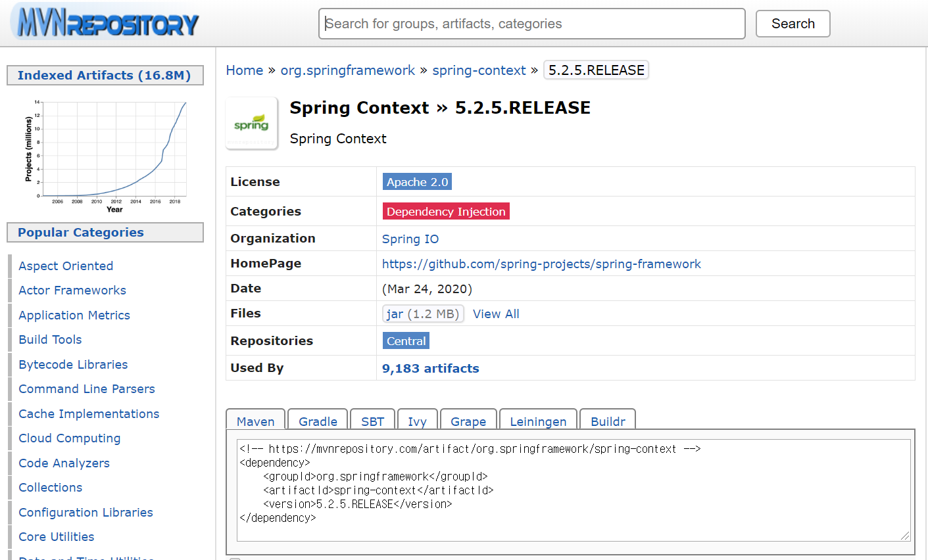
Task: Open Core Utilities category
Action: click(x=57, y=537)
